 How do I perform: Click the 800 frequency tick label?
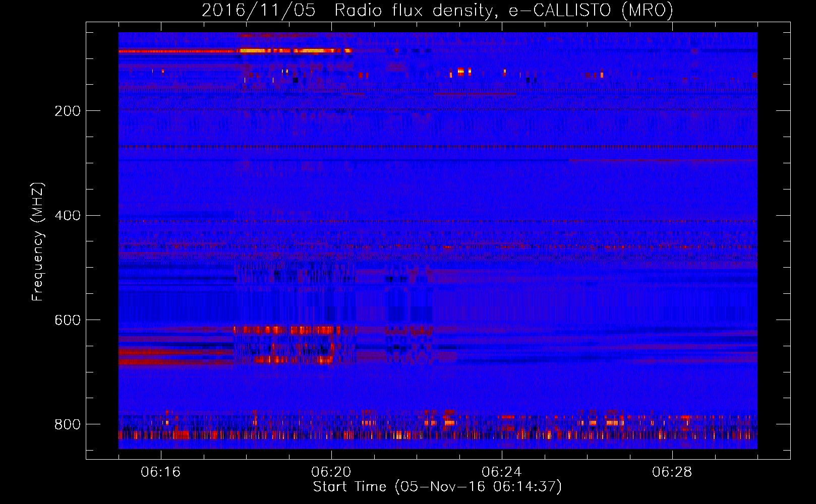67,424
